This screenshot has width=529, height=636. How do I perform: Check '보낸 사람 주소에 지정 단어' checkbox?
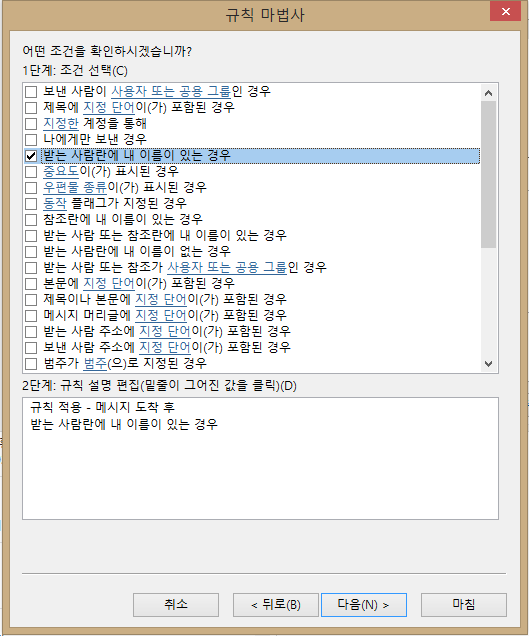click(31, 348)
